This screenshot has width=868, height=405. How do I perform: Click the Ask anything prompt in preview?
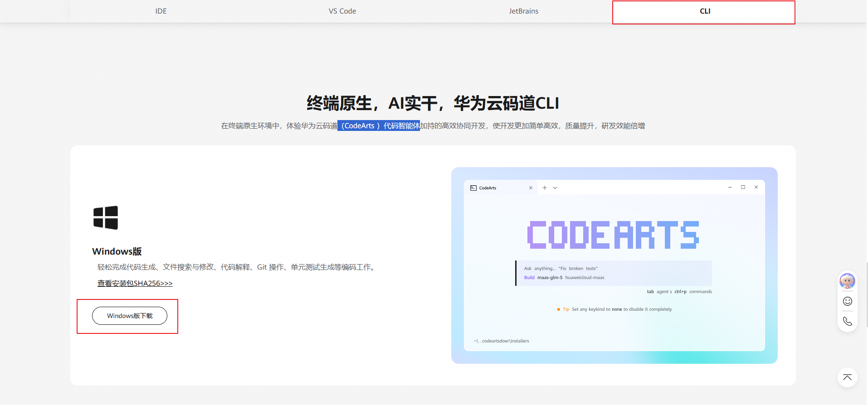pos(561,268)
